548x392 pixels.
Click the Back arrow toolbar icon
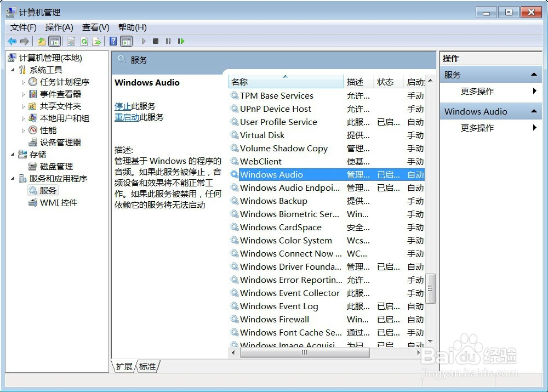click(12, 41)
